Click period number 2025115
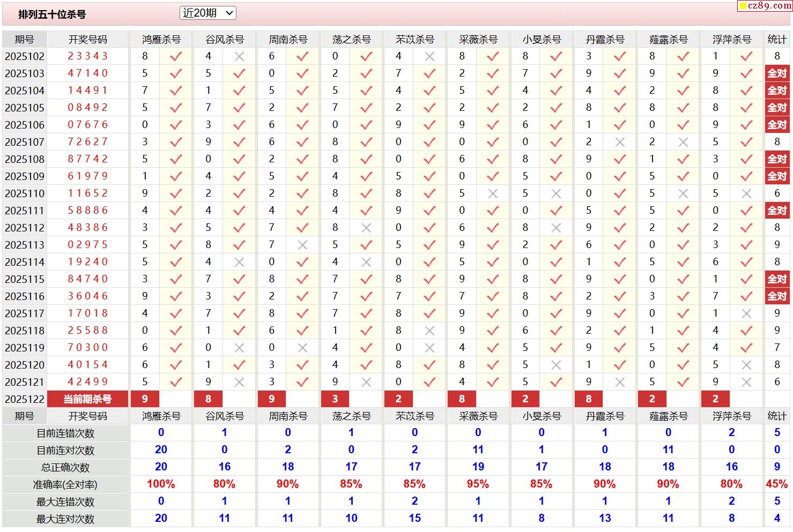This screenshot has height=532, width=793. tap(25, 279)
